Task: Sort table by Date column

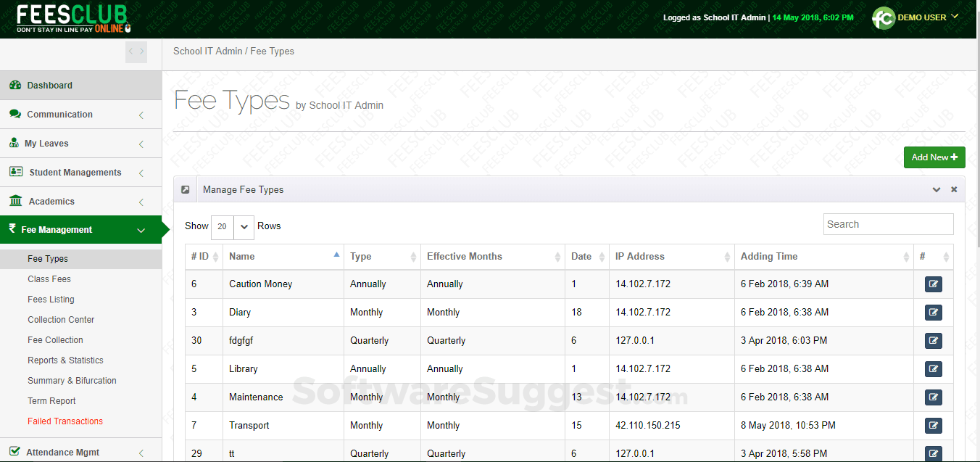Action: click(587, 257)
